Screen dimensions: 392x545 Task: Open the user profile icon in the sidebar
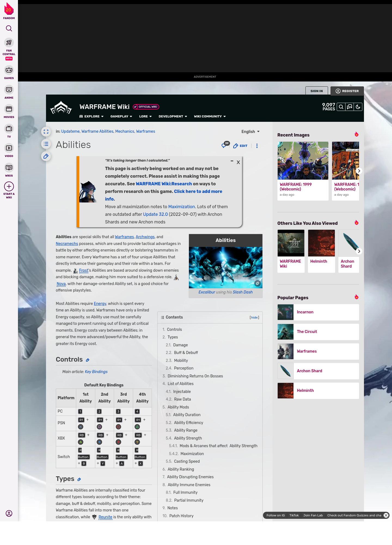(x=9, y=513)
